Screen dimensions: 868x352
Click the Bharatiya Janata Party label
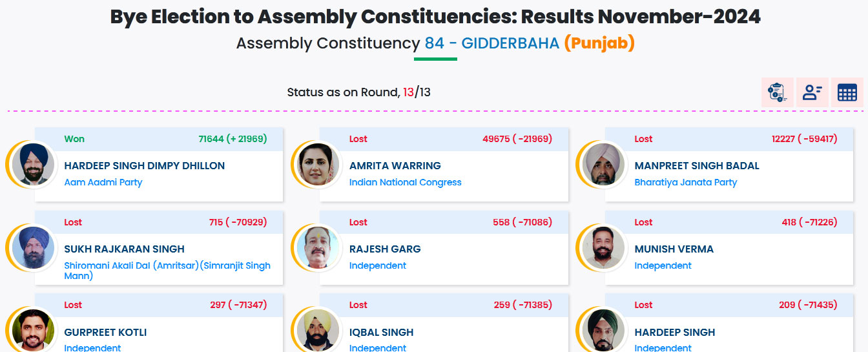coord(685,183)
